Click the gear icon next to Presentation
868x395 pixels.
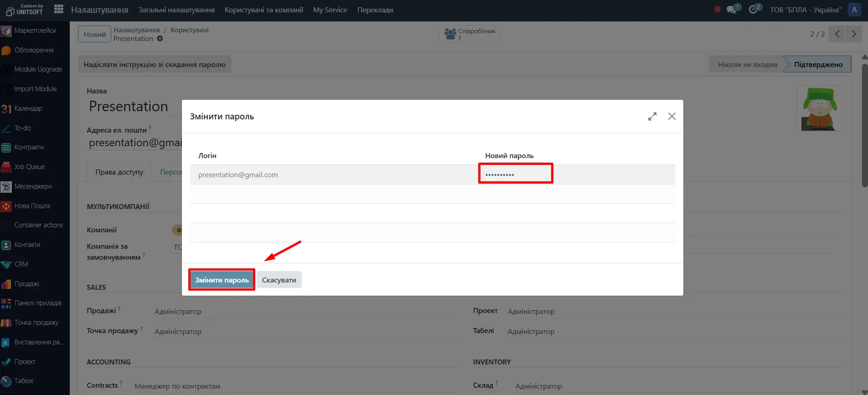click(160, 39)
